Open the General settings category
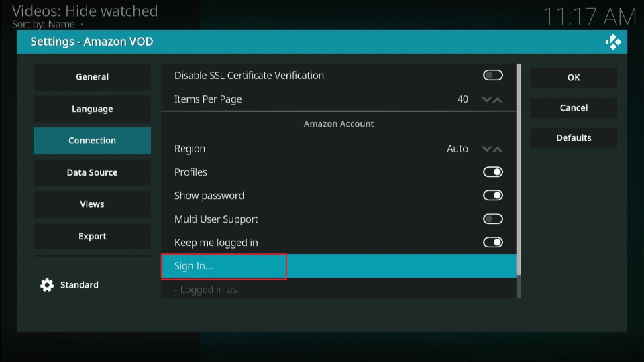The height and width of the screenshot is (362, 644). tap(92, 76)
